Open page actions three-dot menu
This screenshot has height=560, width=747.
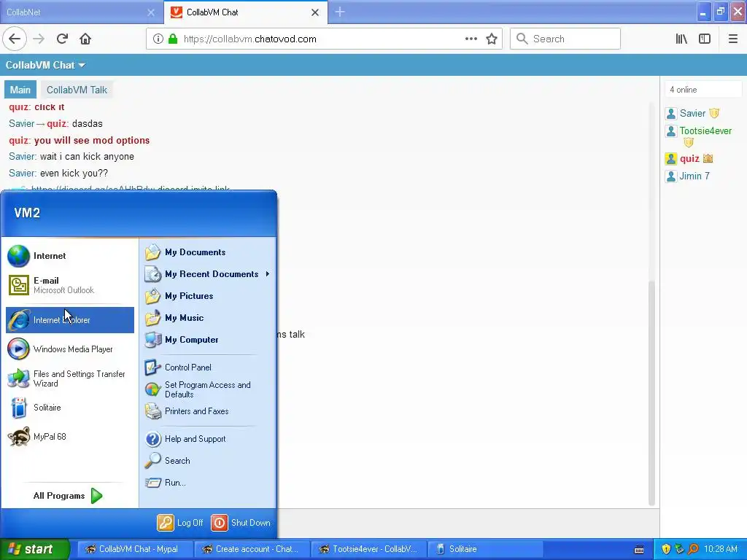tap(471, 39)
